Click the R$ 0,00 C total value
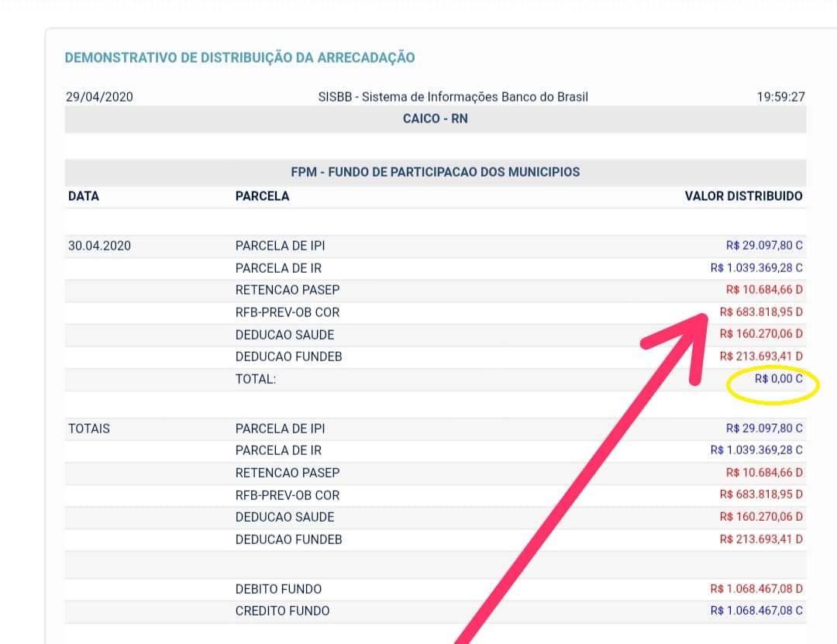837x644 pixels. pyautogui.click(x=778, y=379)
